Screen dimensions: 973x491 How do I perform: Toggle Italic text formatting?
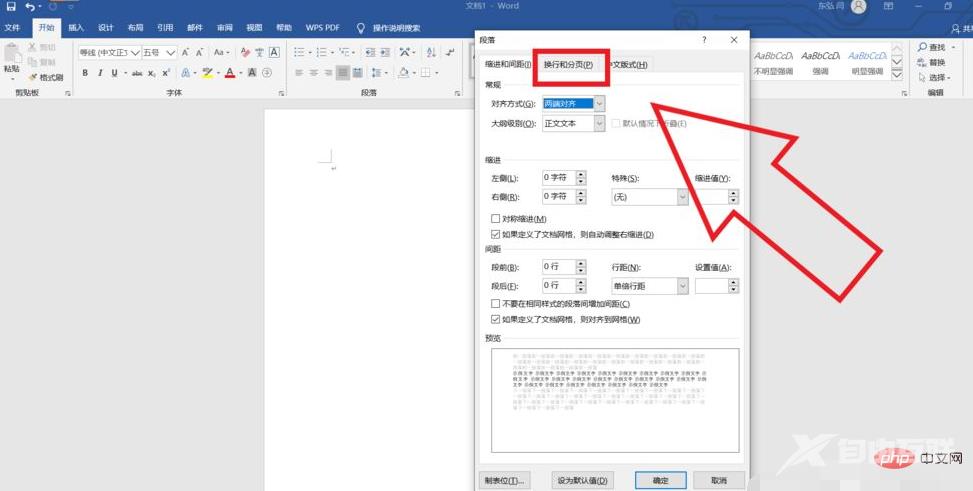(x=99, y=73)
